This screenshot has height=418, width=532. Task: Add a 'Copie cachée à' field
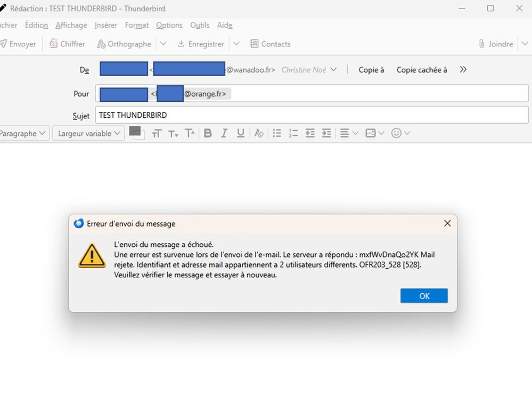point(422,70)
